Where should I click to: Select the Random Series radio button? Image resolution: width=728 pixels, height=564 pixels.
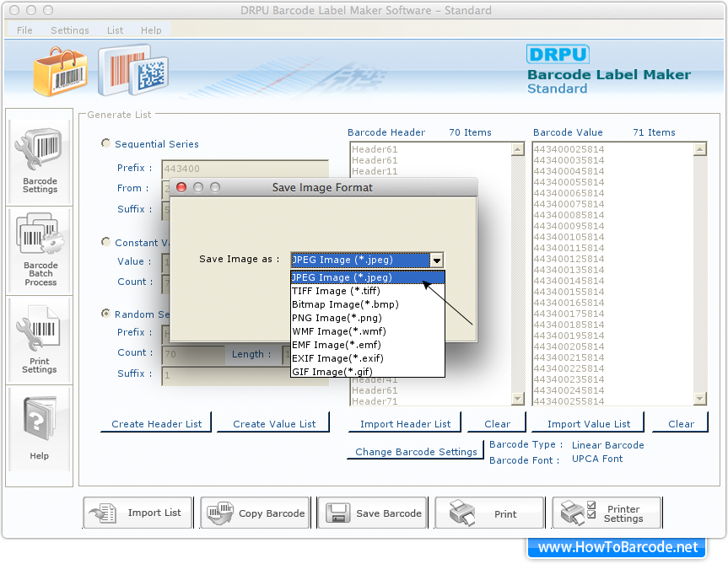coord(105,314)
